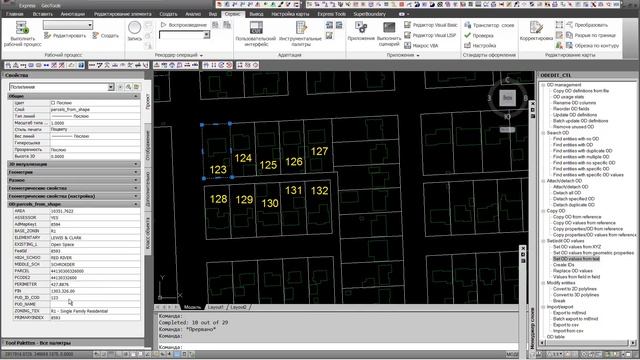Click parcel label 127 in drawing
The width and height of the screenshot is (640, 360).
click(x=319, y=151)
